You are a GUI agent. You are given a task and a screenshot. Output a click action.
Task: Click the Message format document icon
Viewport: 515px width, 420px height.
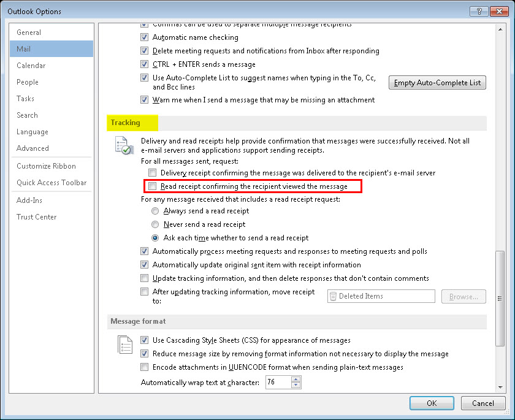tap(125, 345)
